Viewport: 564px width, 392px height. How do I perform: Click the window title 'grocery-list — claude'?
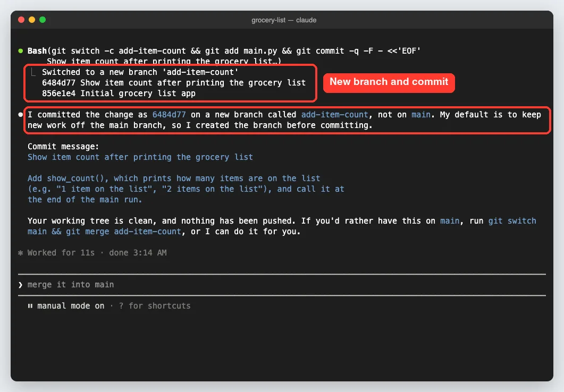coord(284,20)
